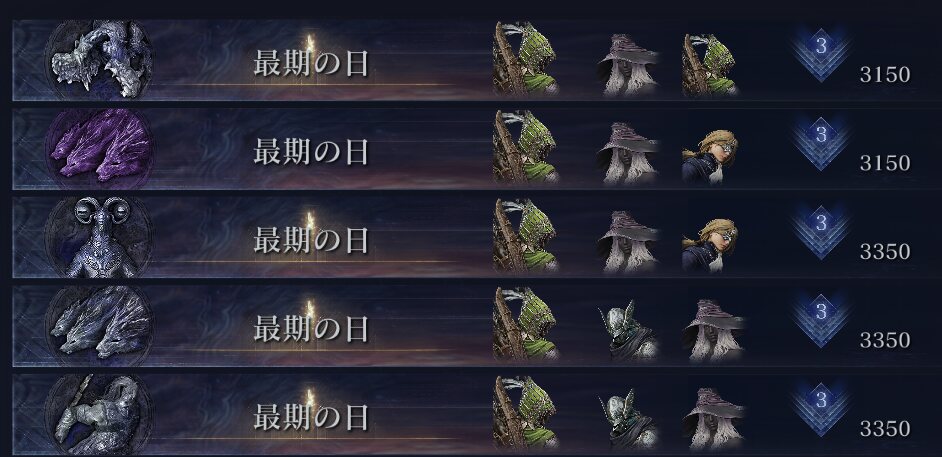Click the purple three-headed wolf boss emblem
This screenshot has height=457, width=942.
click(x=99, y=148)
